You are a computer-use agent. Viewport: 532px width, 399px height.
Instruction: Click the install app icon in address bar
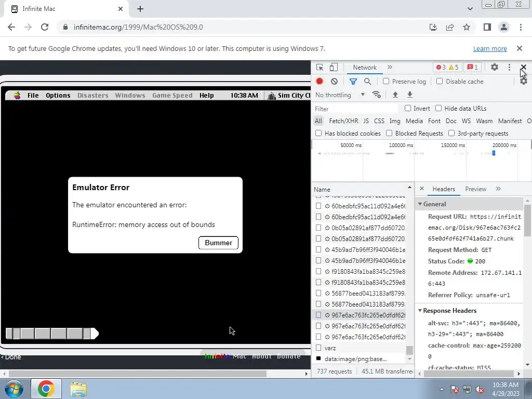click(433, 27)
